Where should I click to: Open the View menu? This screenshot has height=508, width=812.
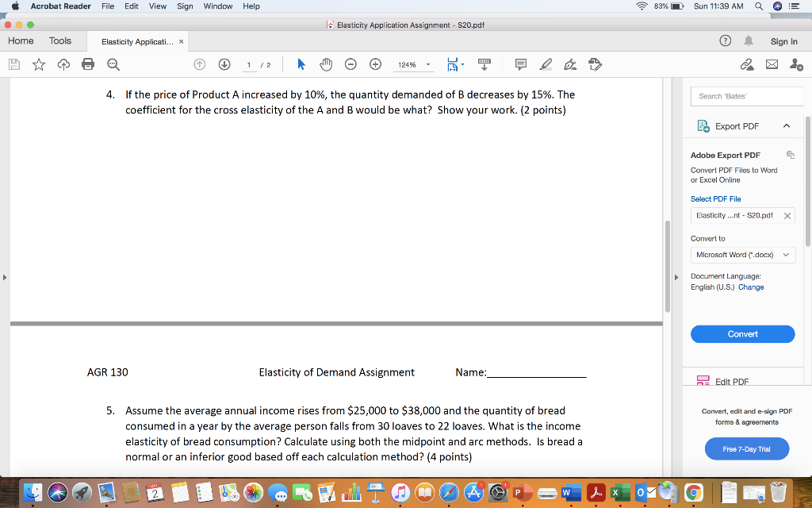click(x=157, y=6)
